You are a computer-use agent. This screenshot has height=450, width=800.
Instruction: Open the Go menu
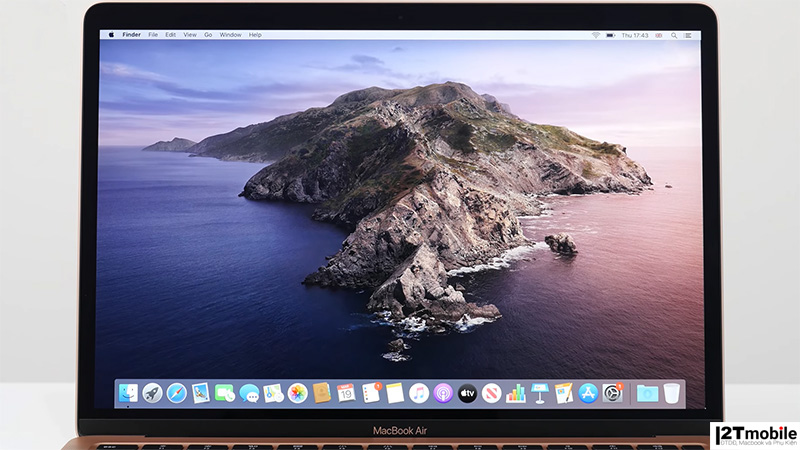tap(208, 35)
